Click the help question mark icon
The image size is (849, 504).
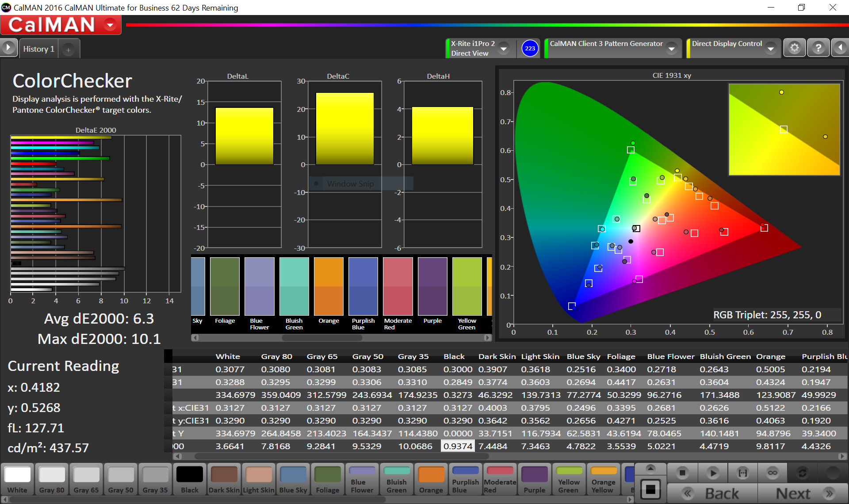coord(818,48)
